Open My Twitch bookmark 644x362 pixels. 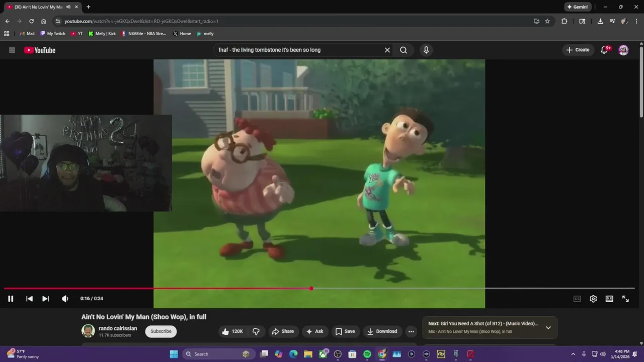pos(53,34)
